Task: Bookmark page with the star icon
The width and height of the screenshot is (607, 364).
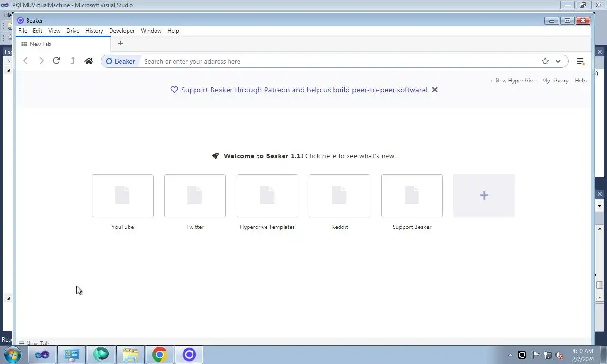Action: pyautogui.click(x=545, y=61)
